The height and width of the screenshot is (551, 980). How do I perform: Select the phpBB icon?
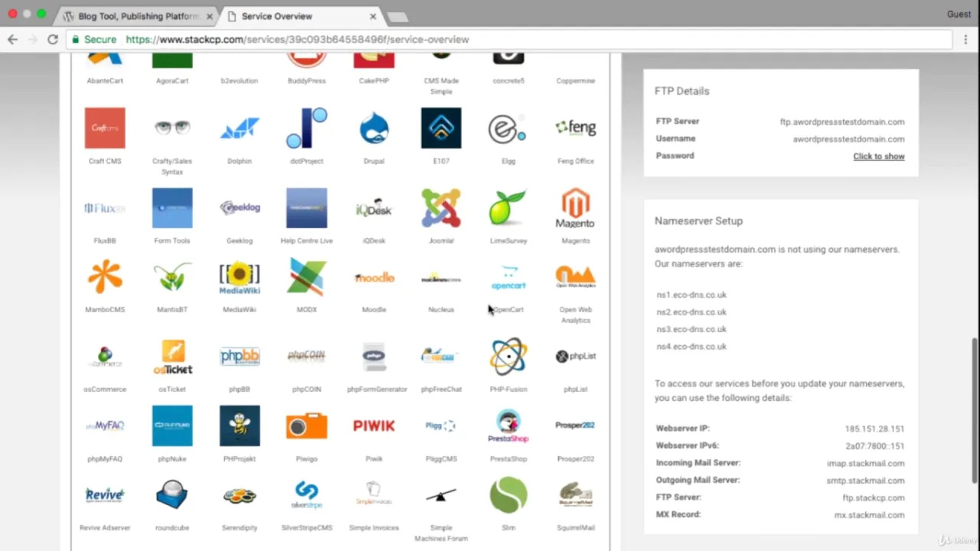(x=240, y=357)
